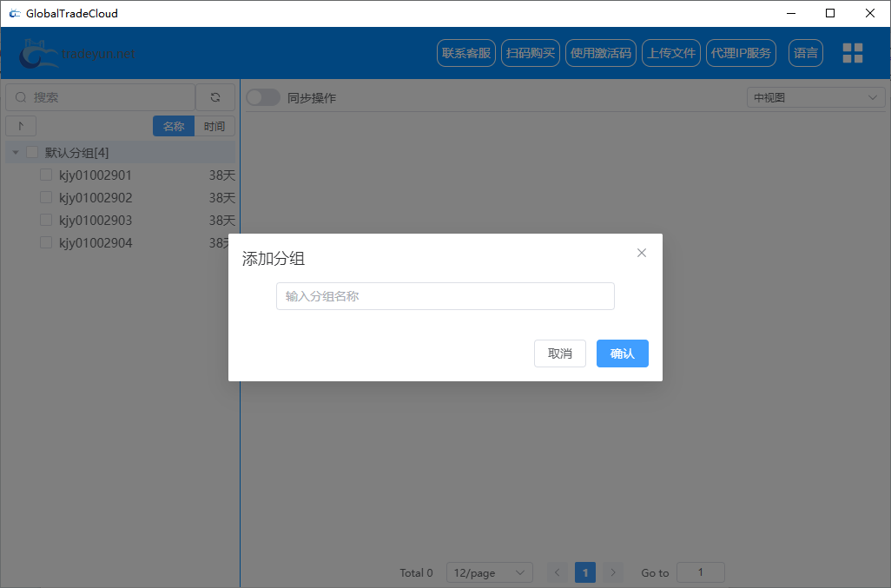Toggle the 同步操作 switch
Screen dimensions: 891x588
(262, 98)
